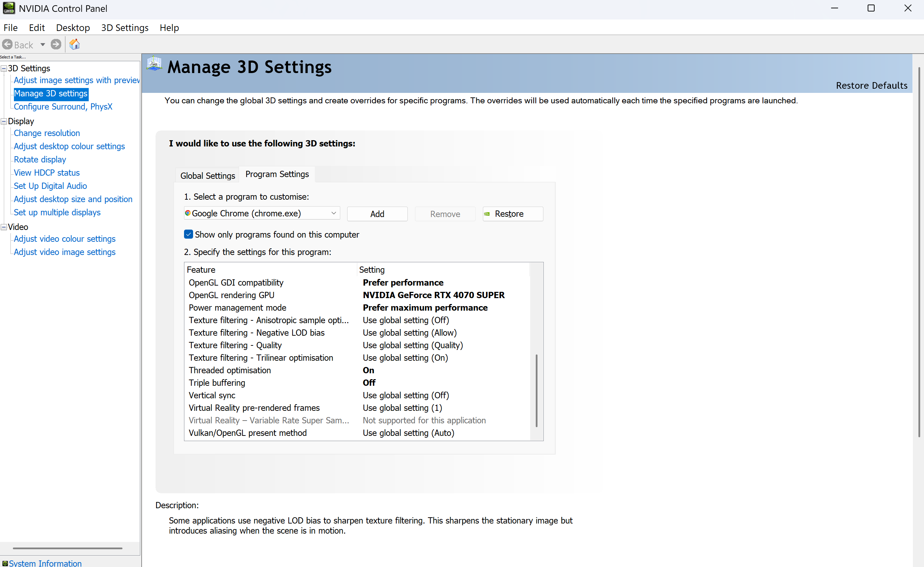Select OpenGL rendering GPU setting value

(433, 295)
